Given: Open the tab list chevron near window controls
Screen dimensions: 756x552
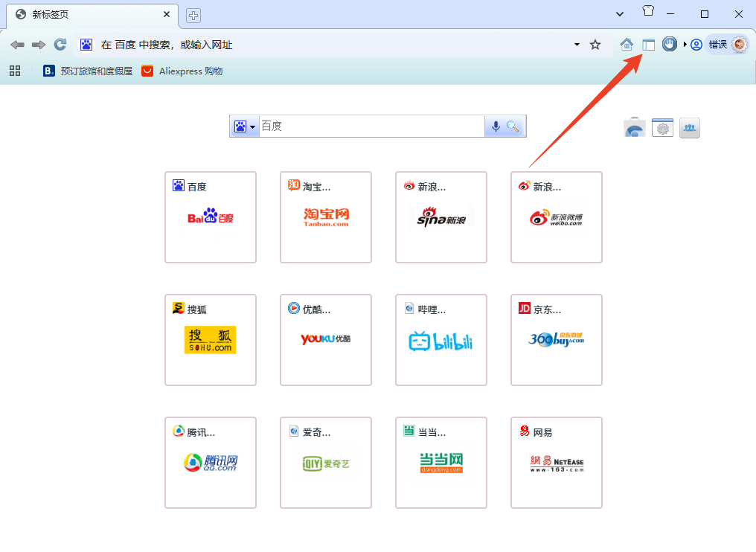Looking at the screenshot, I should pyautogui.click(x=619, y=13).
